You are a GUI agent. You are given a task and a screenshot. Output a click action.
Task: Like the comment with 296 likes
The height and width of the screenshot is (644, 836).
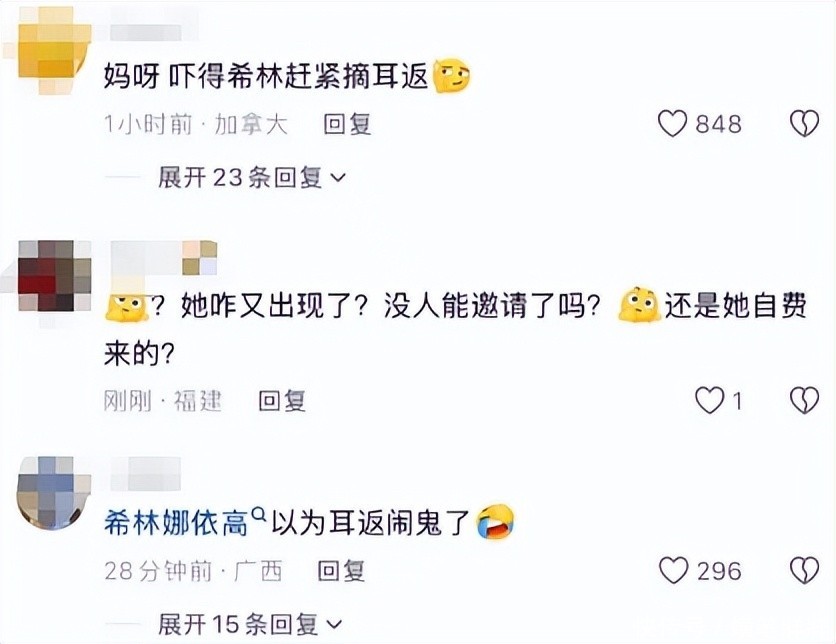pos(674,570)
